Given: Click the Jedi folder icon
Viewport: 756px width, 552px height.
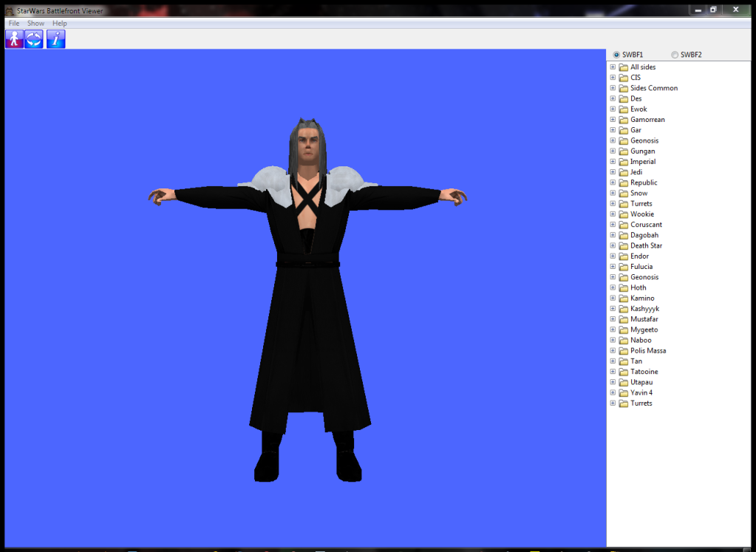Looking at the screenshot, I should click(x=624, y=173).
